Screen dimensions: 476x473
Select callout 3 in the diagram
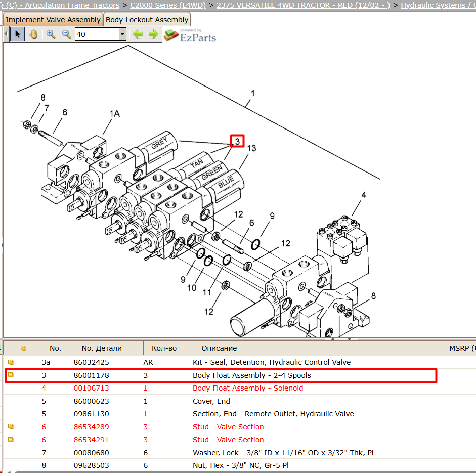(x=237, y=141)
